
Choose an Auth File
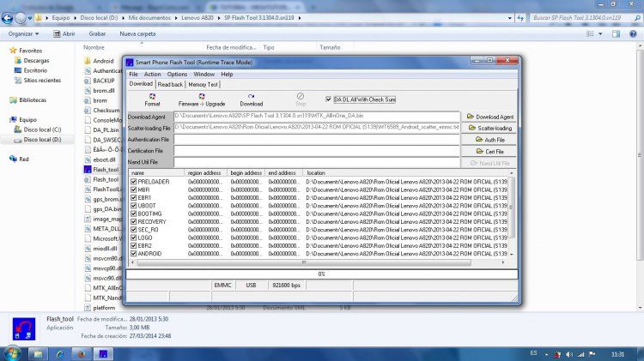(490, 140)
